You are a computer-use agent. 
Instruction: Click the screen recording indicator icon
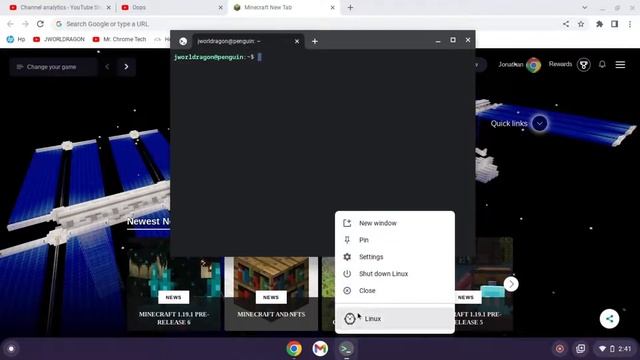[560, 349]
